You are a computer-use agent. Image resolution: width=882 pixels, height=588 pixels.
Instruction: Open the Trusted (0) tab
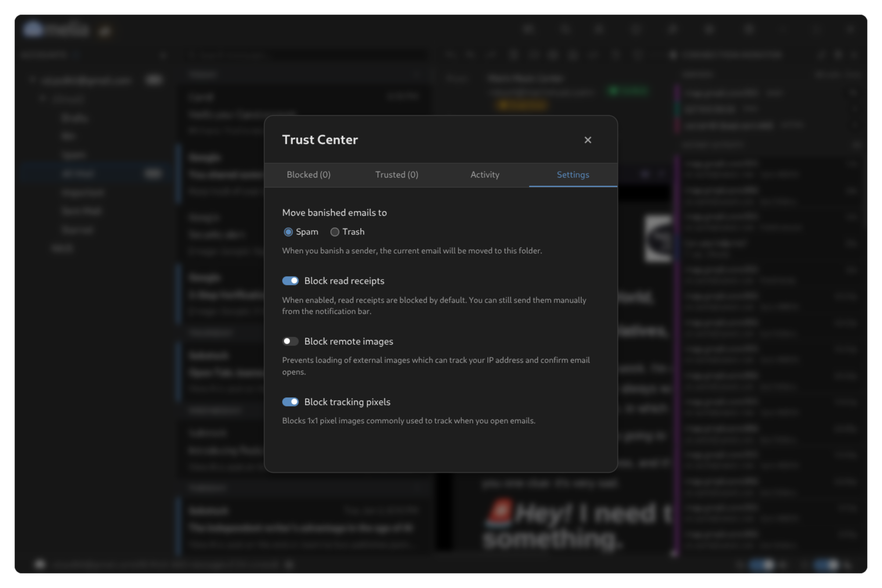397,175
